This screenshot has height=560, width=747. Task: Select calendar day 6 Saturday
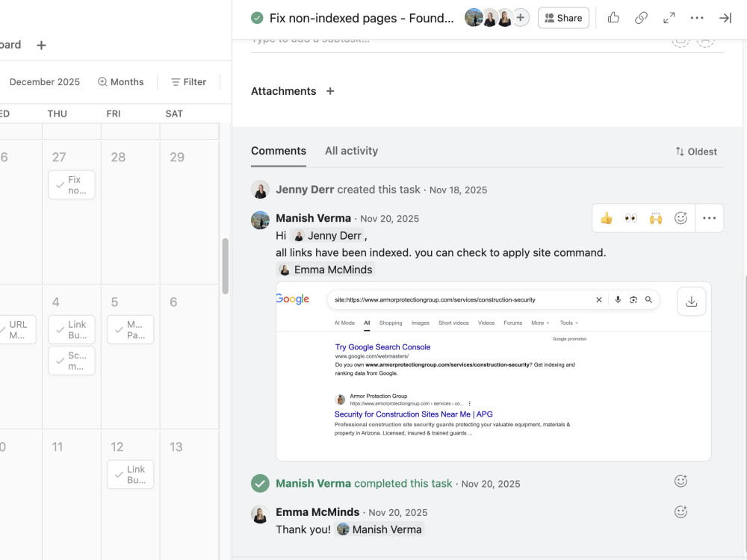click(x=173, y=302)
